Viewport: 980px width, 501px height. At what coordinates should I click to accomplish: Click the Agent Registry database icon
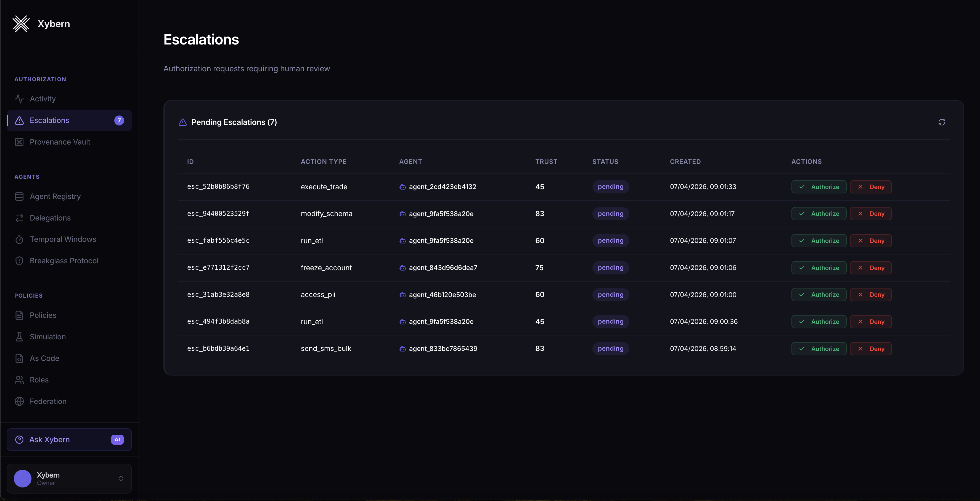19,196
